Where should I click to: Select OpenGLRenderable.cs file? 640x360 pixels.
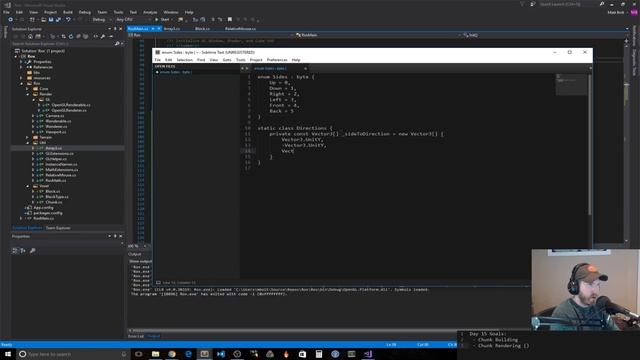coord(71,105)
